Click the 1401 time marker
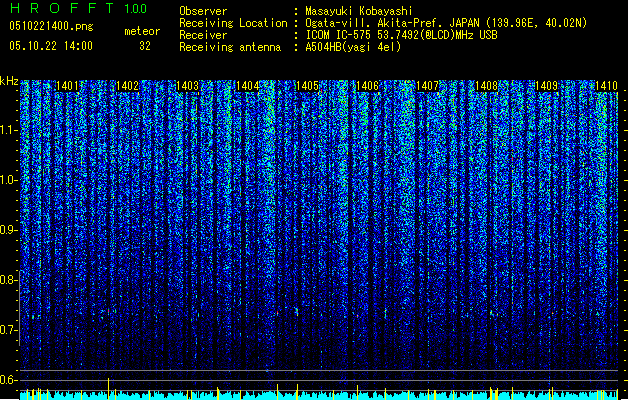Image resolution: width=629 pixels, height=400 pixels. [67, 86]
